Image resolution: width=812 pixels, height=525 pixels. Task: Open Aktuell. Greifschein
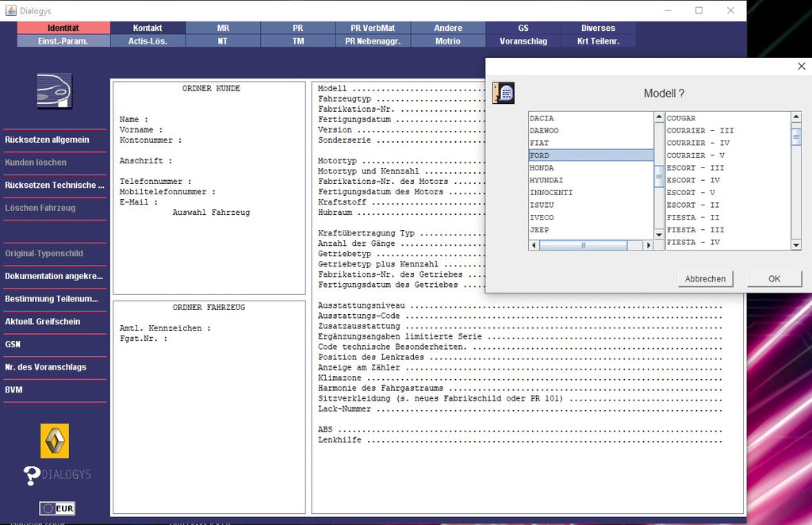[55, 322]
